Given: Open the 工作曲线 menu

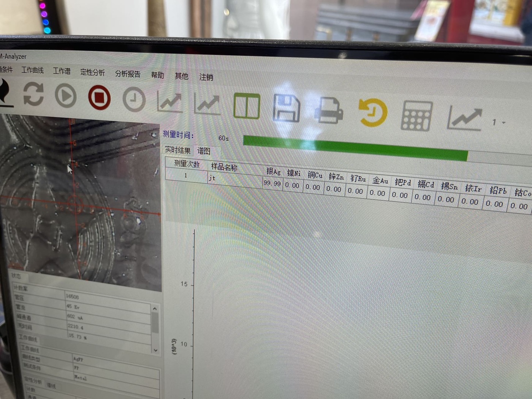Looking at the screenshot, I should pyautogui.click(x=32, y=70).
